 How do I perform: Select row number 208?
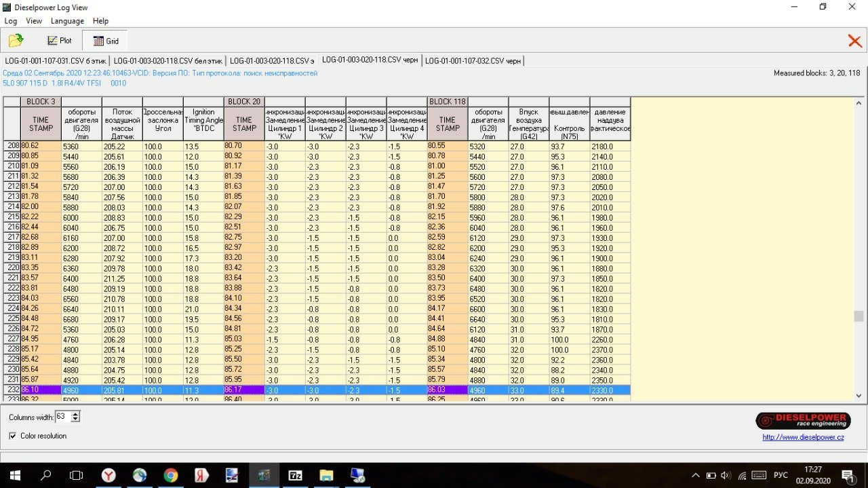(x=12, y=146)
